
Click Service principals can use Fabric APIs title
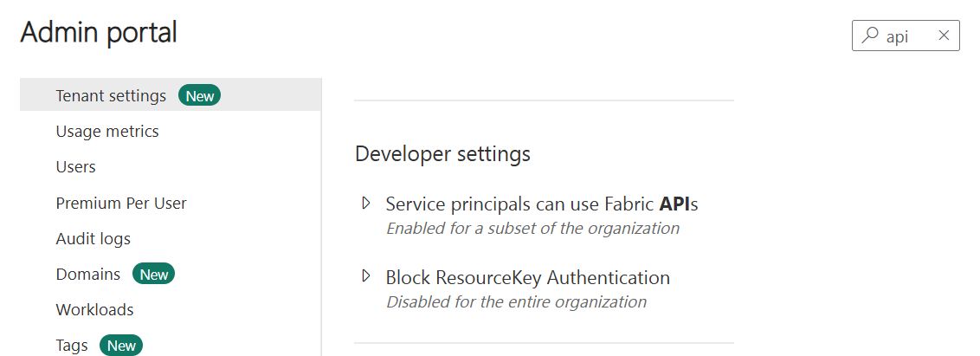[541, 204]
